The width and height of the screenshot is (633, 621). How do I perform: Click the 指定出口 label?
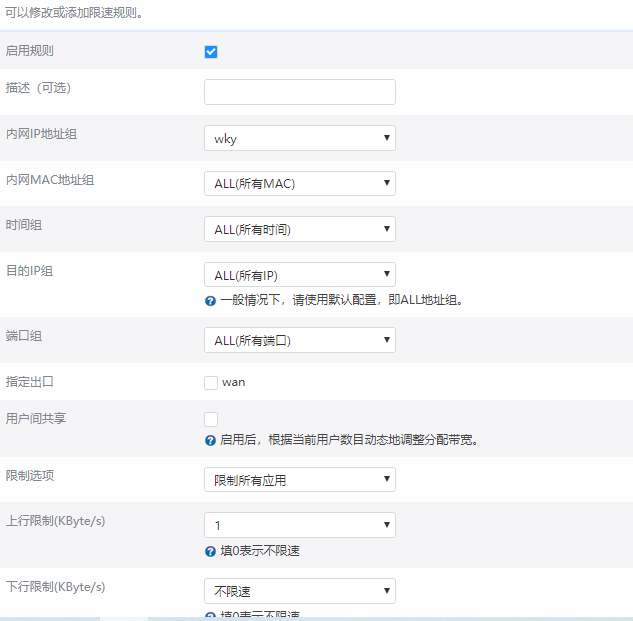point(29,382)
